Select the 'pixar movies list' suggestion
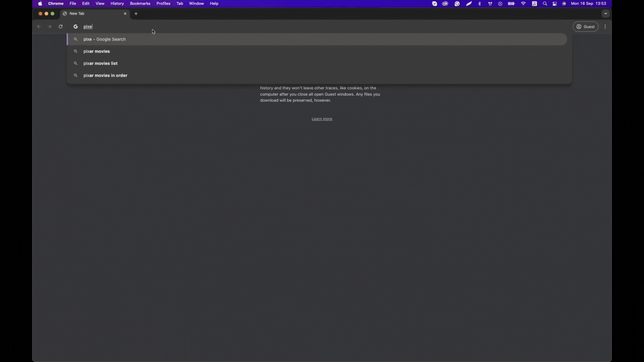The width and height of the screenshot is (644, 362). 317,63
